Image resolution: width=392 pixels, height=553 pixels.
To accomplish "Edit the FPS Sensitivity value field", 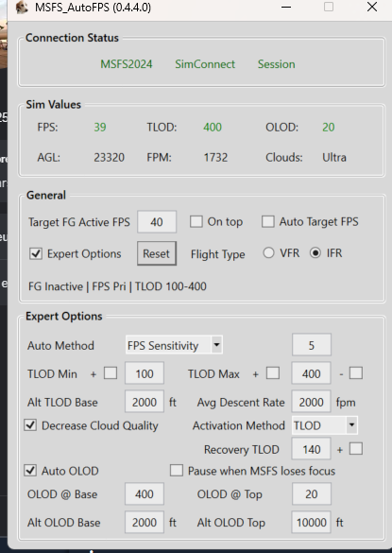I will pyautogui.click(x=312, y=345).
